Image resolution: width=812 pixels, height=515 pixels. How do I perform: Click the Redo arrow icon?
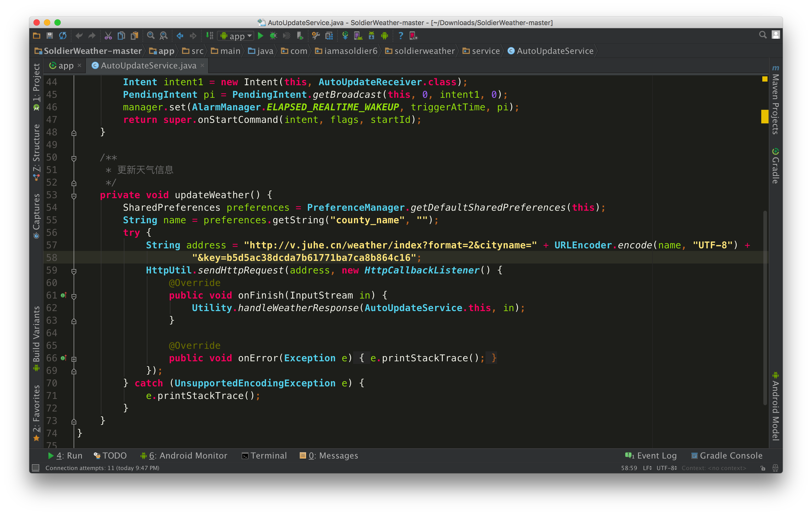coord(92,36)
